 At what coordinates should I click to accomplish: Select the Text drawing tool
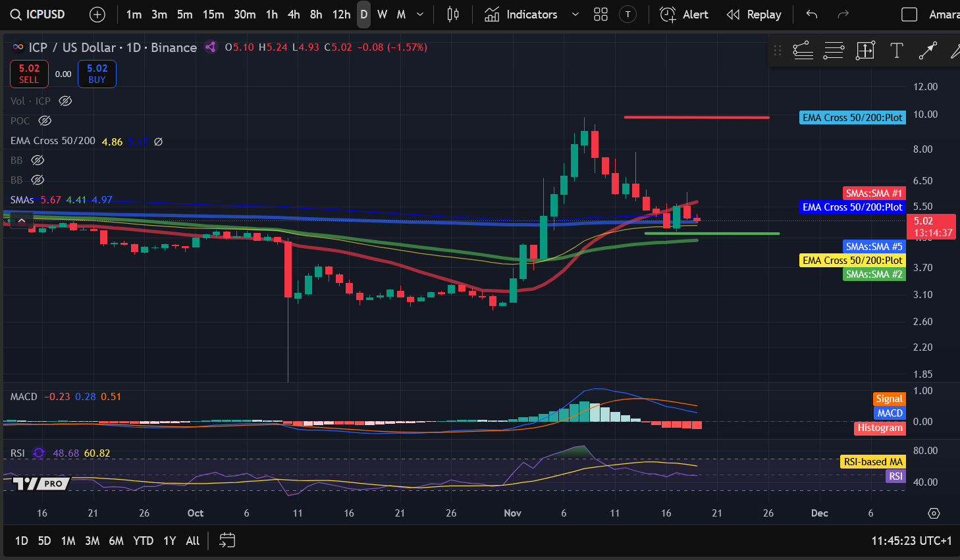tap(896, 51)
